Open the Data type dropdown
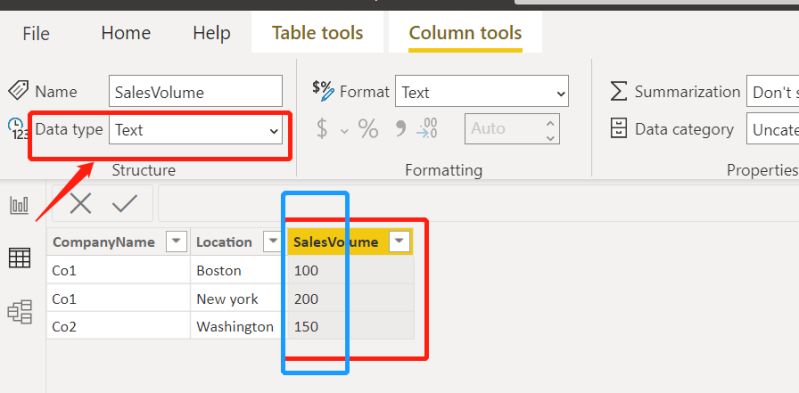Screen dimensions: 799x393 pyautogui.click(x=196, y=130)
